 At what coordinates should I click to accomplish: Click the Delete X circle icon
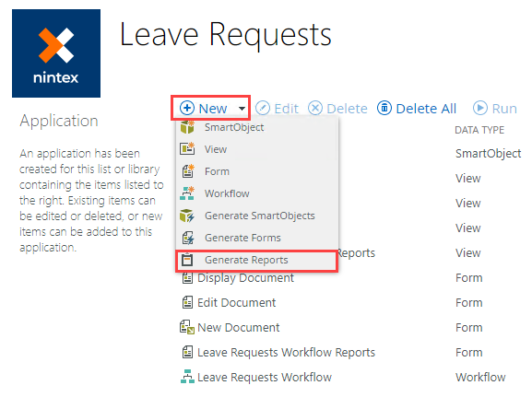(315, 109)
